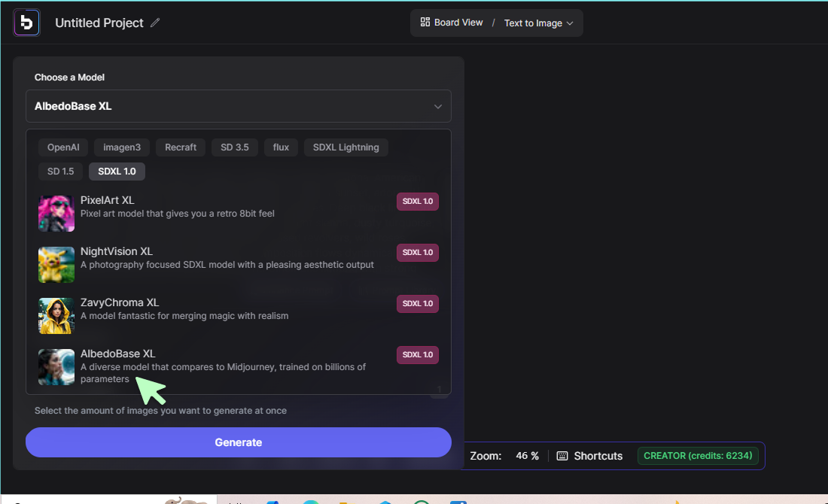This screenshot has width=828, height=504.
Task: Filter models by imagen3 tag
Action: (x=122, y=147)
